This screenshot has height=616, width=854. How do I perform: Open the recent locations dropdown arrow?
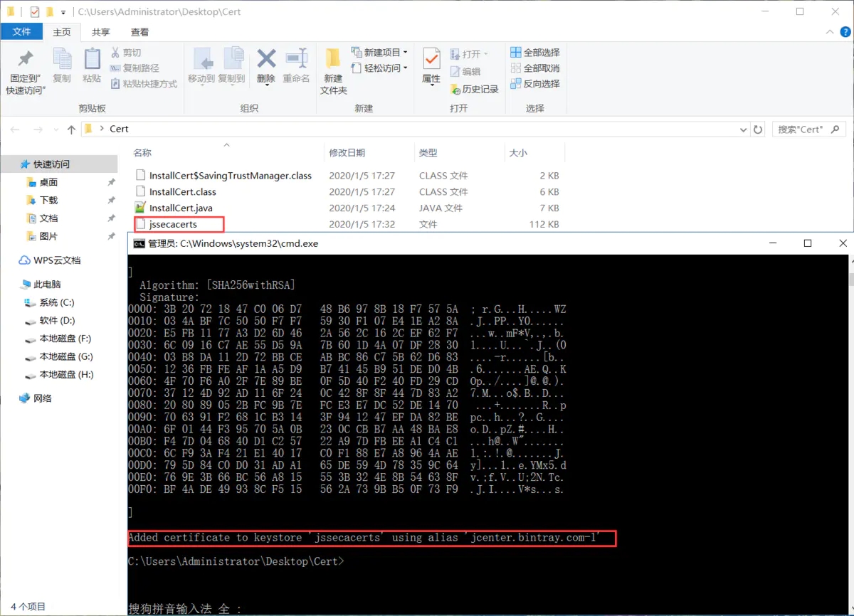coord(56,130)
